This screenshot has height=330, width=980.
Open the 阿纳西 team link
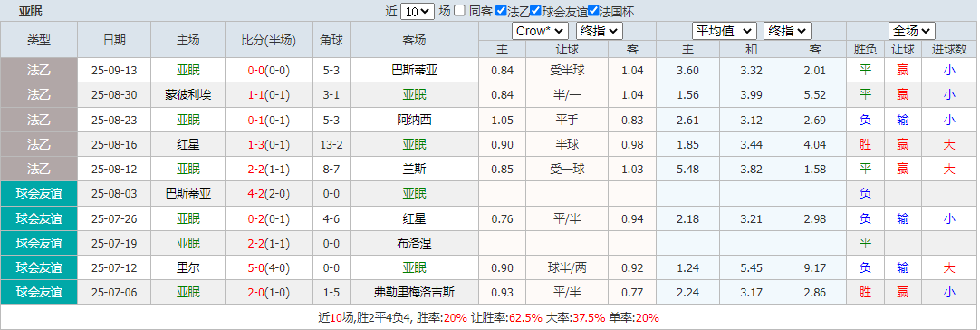click(415, 121)
